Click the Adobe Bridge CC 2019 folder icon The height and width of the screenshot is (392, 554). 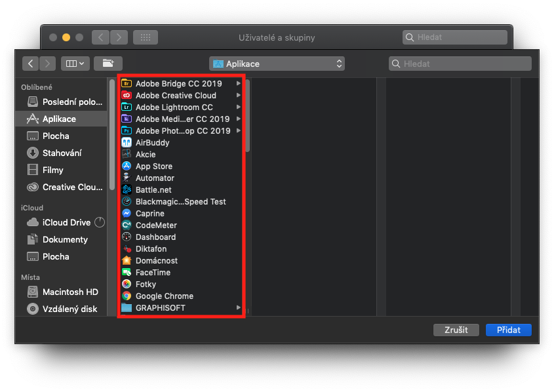(x=127, y=84)
